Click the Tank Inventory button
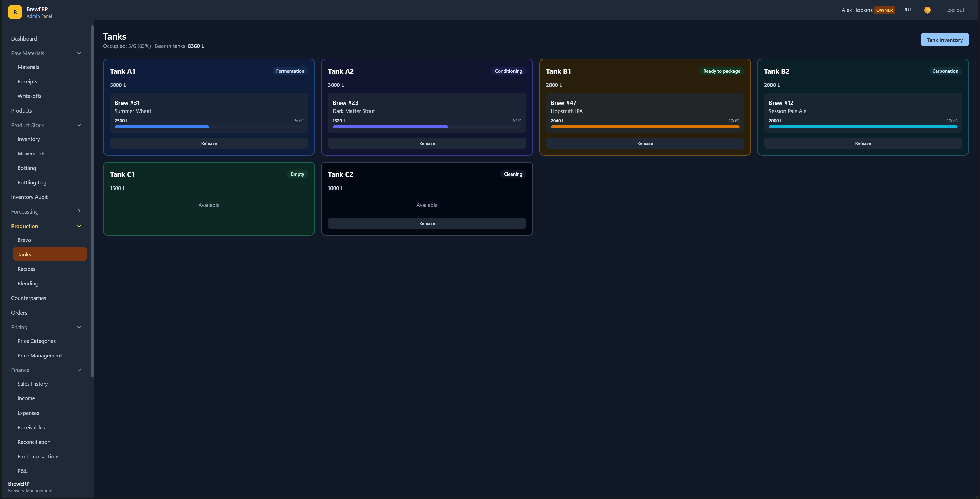 click(944, 40)
